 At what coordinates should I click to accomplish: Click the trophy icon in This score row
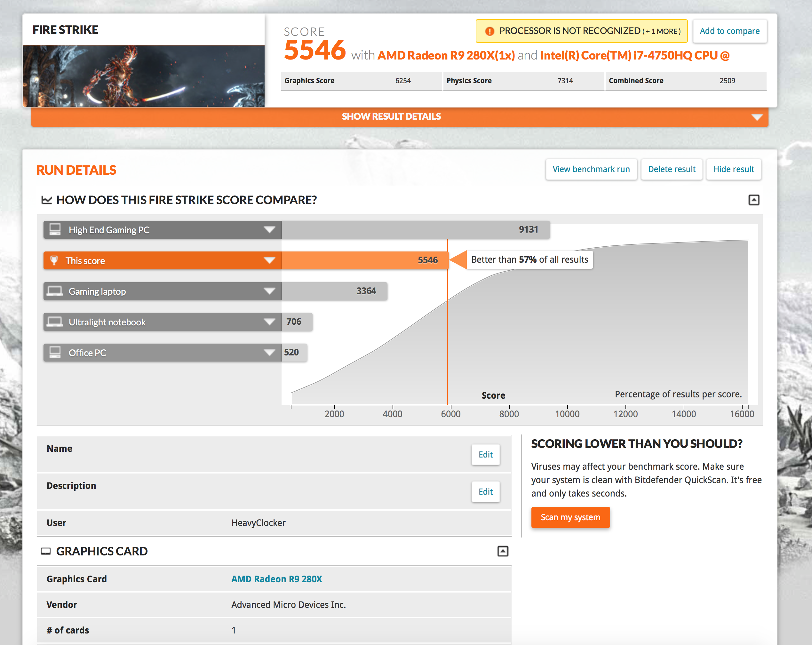click(54, 260)
